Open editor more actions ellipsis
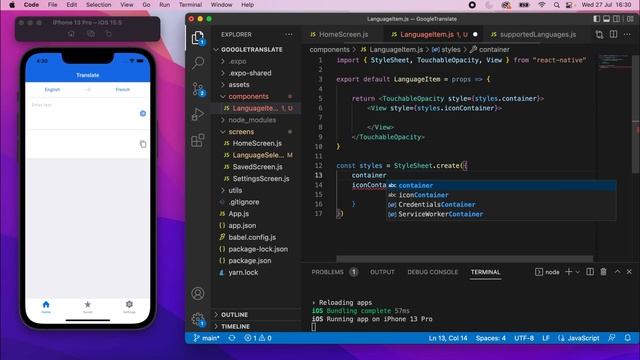The width and height of the screenshot is (640, 360). coord(627,35)
